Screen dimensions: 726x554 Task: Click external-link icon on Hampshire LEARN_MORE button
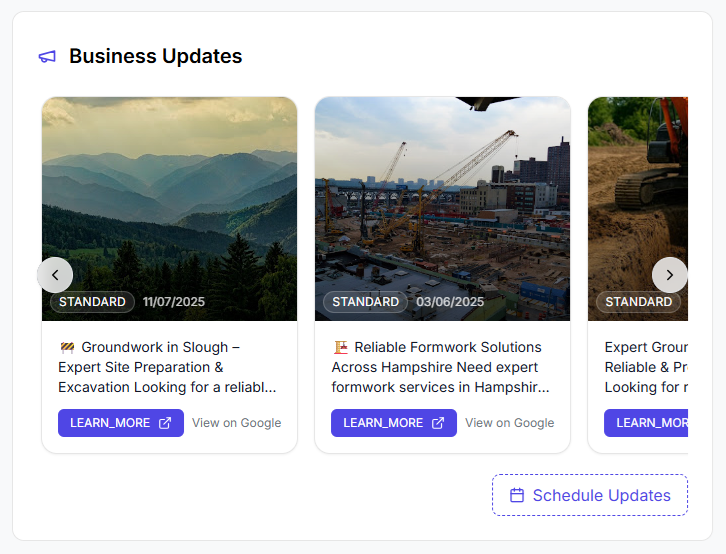(438, 423)
